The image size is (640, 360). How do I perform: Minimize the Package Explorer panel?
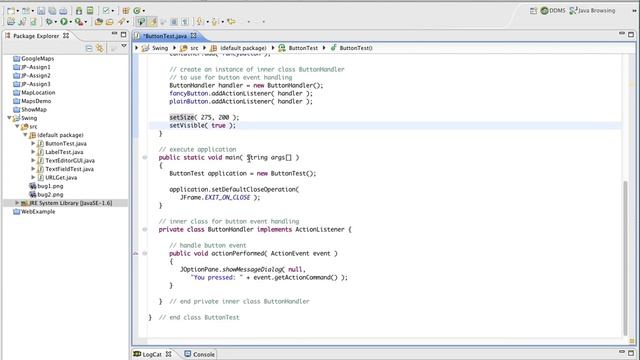(114, 34)
